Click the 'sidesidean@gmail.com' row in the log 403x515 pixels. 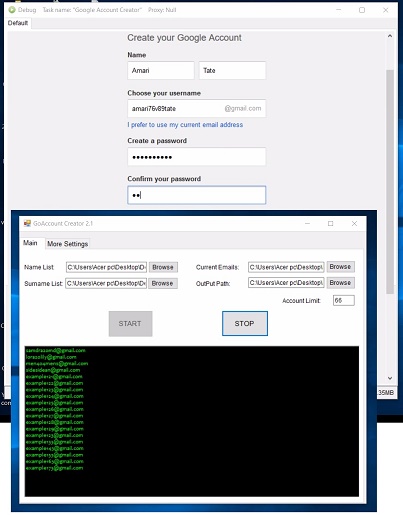click(x=53, y=370)
